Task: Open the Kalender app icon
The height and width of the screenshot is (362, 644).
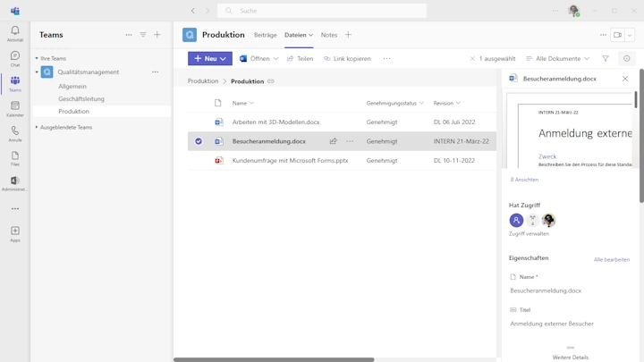Action: [x=15, y=109]
